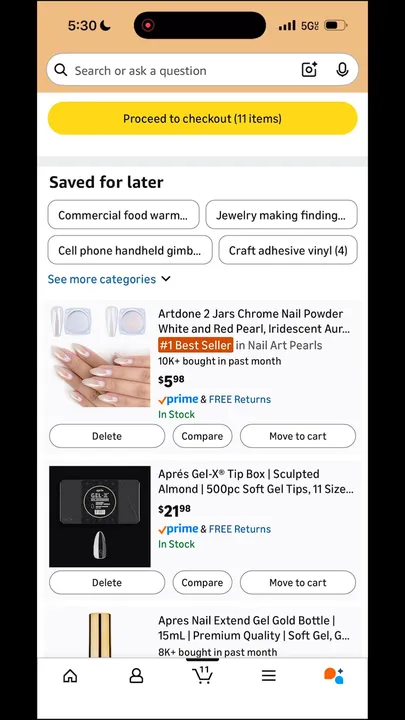Open the account profile icon

click(136, 675)
